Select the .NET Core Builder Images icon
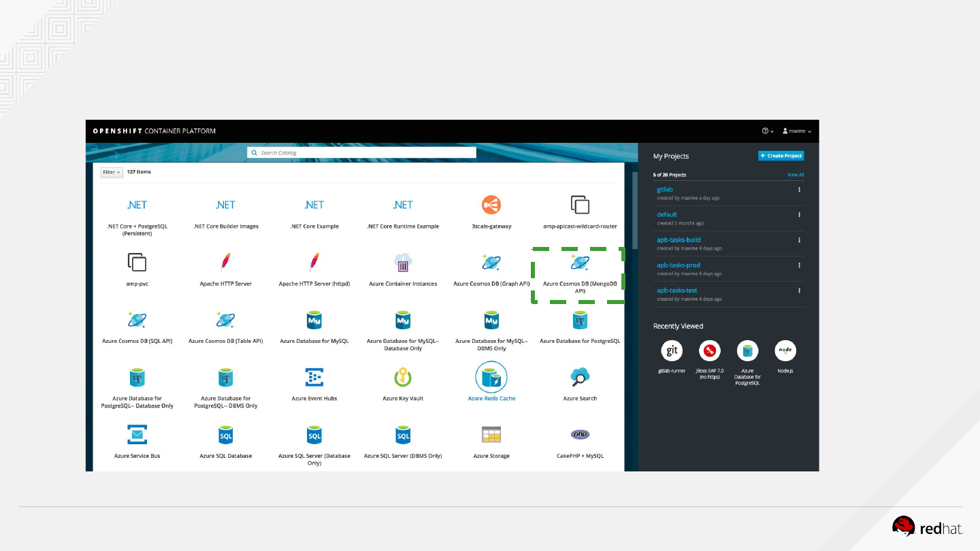Viewport: 980px width, 551px height. tap(225, 205)
